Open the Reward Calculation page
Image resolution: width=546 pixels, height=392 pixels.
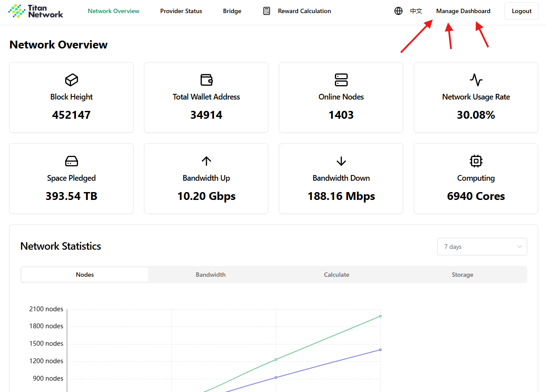pos(305,11)
